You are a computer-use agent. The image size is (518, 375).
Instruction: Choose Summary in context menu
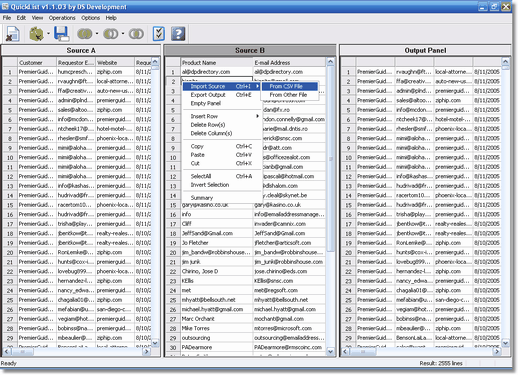point(222,198)
